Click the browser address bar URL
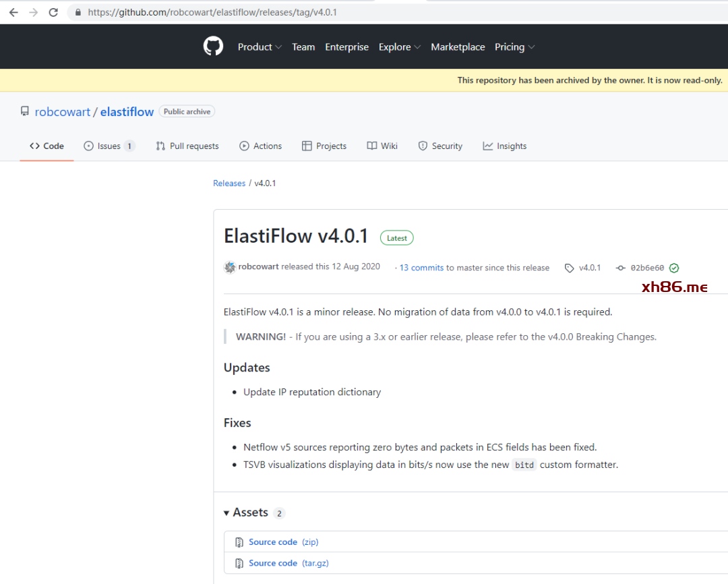 pos(212,12)
